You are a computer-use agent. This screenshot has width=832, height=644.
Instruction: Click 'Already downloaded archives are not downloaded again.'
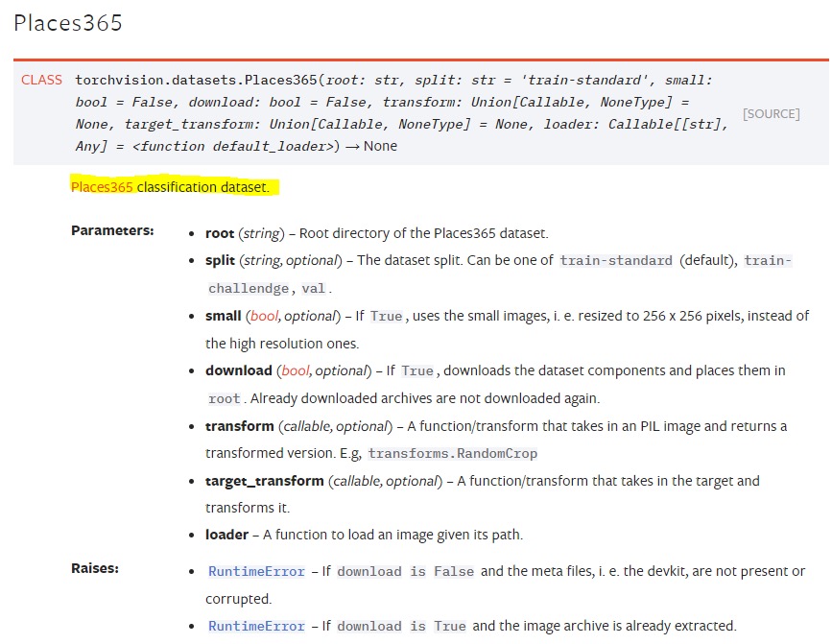click(x=425, y=398)
